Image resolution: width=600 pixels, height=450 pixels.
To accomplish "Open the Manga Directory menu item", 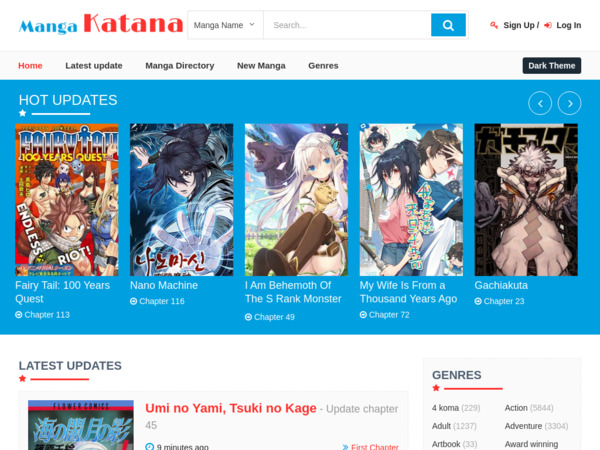I will click(179, 65).
